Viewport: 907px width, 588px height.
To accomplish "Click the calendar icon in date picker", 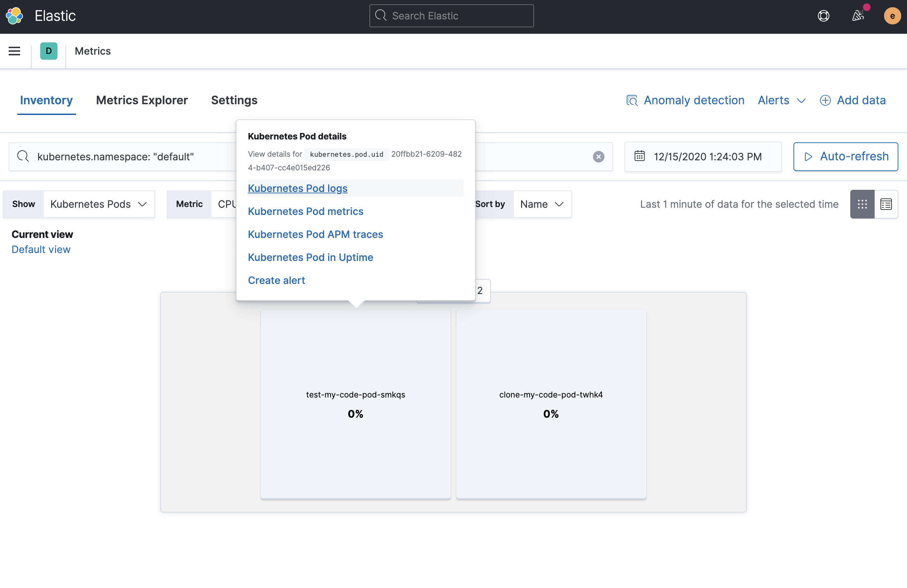I will coord(640,156).
